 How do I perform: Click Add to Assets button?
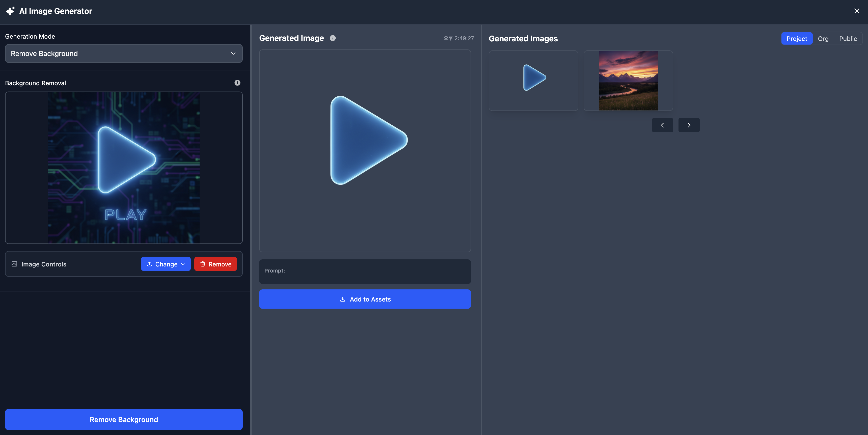pos(365,299)
